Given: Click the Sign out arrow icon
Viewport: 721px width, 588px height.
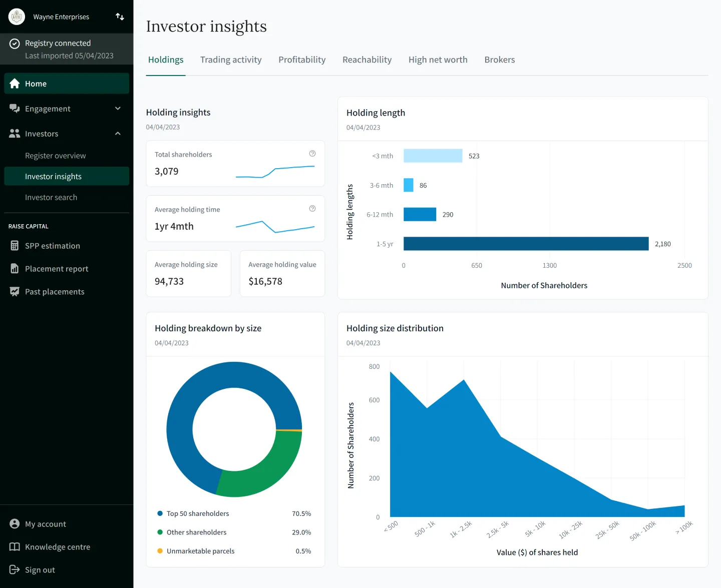Looking at the screenshot, I should (15, 570).
